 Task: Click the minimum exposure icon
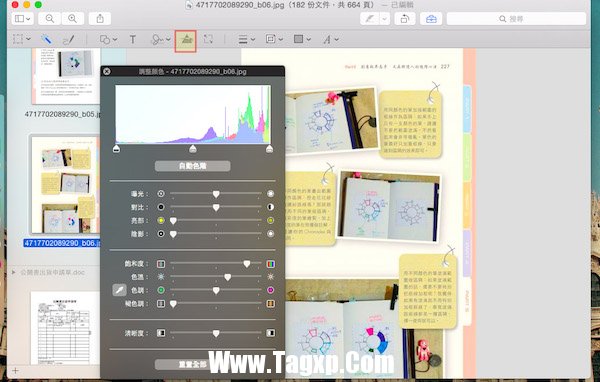coord(161,194)
